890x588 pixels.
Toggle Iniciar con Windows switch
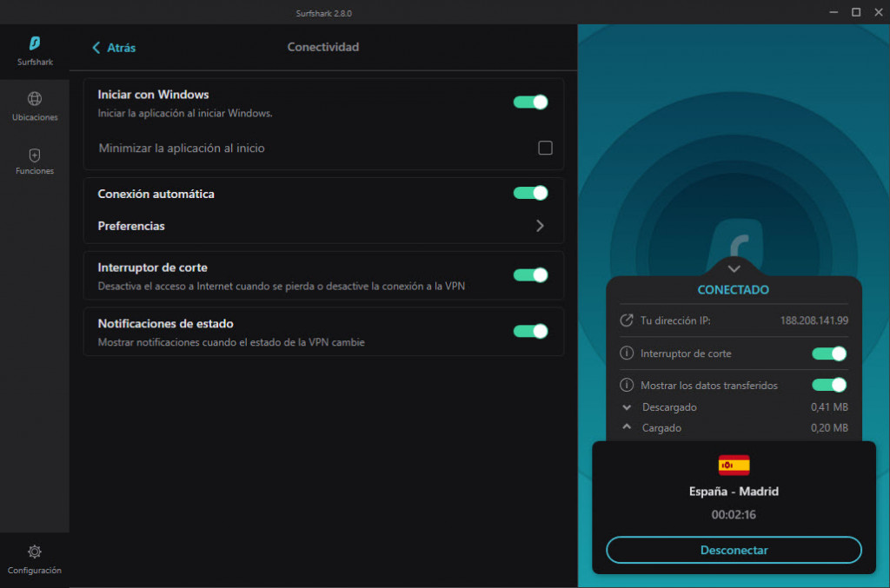point(531,102)
